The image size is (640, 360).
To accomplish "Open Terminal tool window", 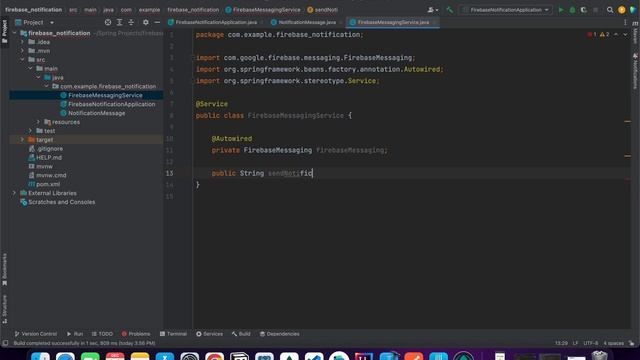I will click(173, 334).
